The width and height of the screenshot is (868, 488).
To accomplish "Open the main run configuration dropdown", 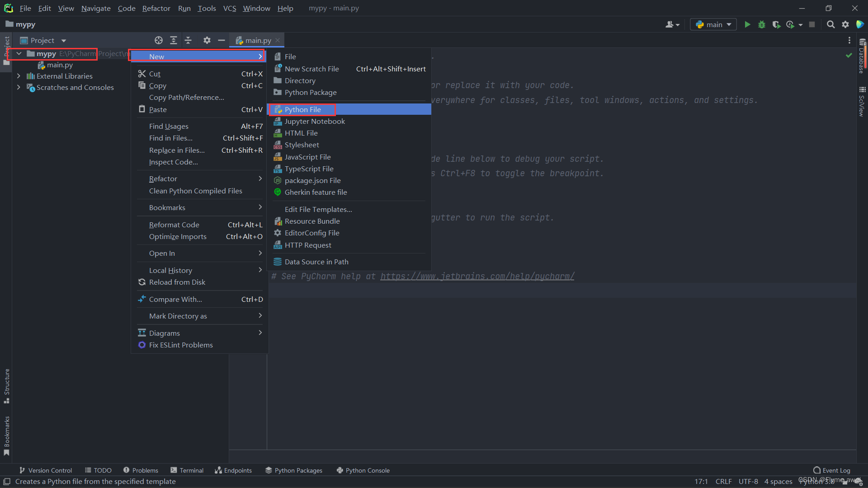I will point(713,24).
